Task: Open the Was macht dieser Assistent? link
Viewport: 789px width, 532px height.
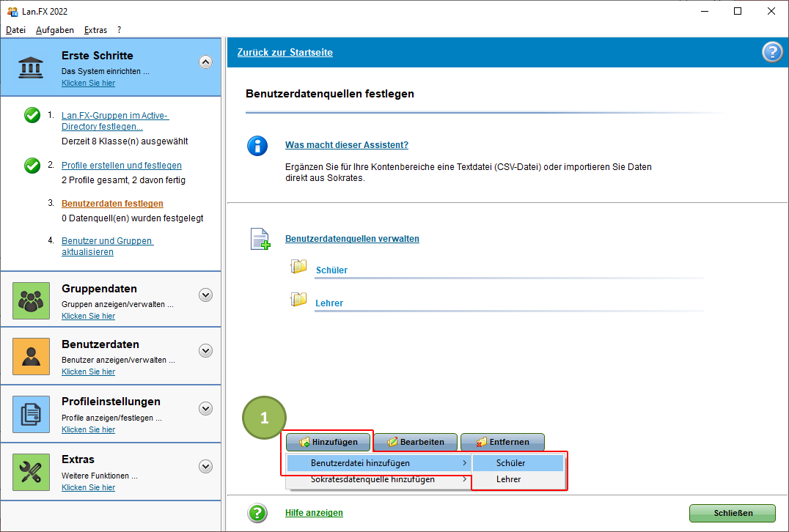Action: (347, 145)
